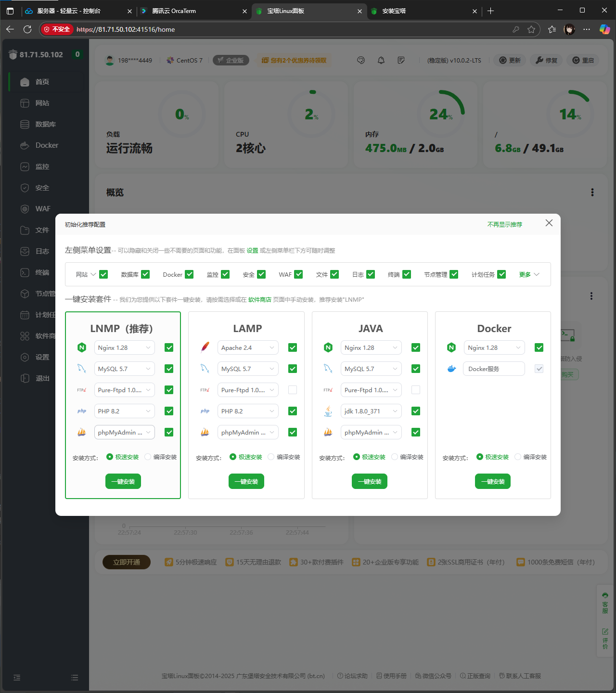Screen dimensions: 616x693
Task: Click the notes icon beside the bell
Action: [x=401, y=60]
